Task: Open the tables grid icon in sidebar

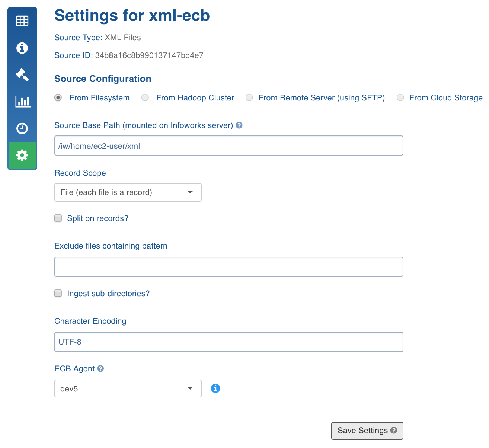Action: point(22,21)
